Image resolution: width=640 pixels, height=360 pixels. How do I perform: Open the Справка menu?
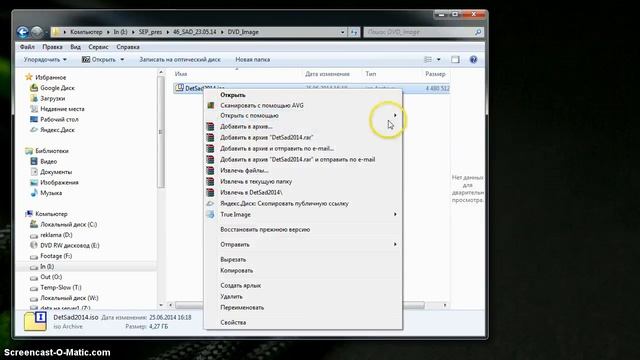128,47
